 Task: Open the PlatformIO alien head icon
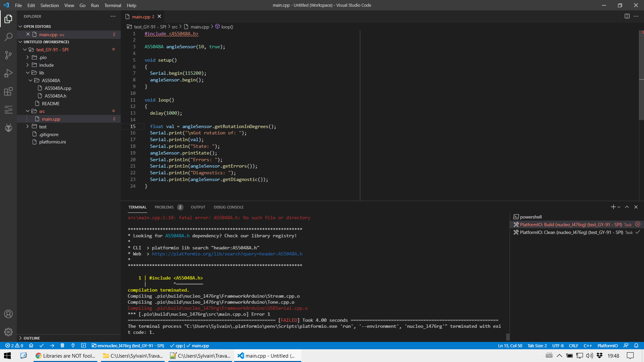point(8,128)
